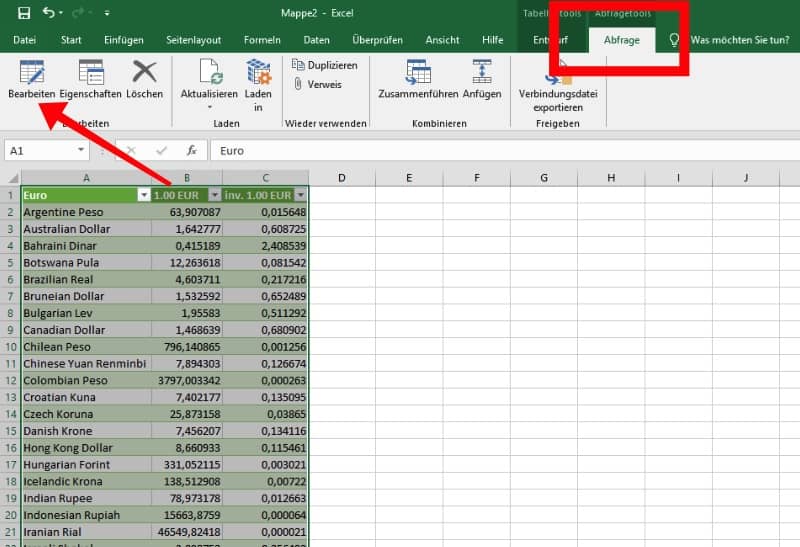Expand the Name Box dropdown arrow

81,151
